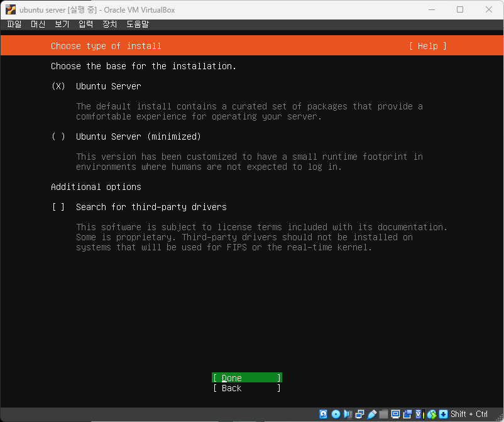Image resolution: width=504 pixels, height=422 pixels.
Task: Click the 'Choose type of install' header text
Action: tap(106, 46)
